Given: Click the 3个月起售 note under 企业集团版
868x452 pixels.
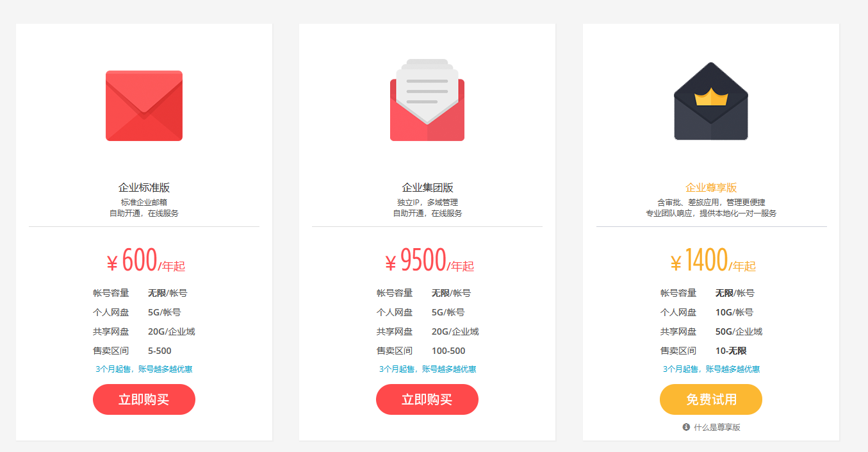Looking at the screenshot, I should click(x=427, y=369).
